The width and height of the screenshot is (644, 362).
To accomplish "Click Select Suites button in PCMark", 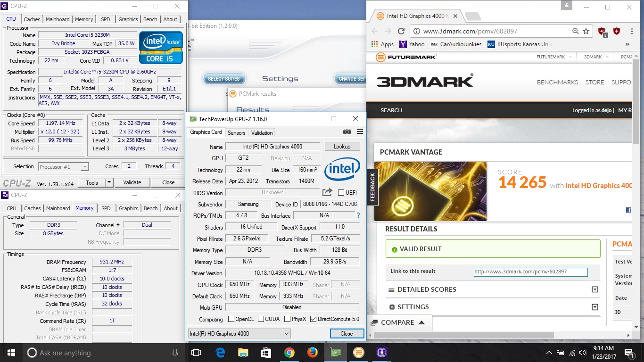I will pyautogui.click(x=224, y=79).
